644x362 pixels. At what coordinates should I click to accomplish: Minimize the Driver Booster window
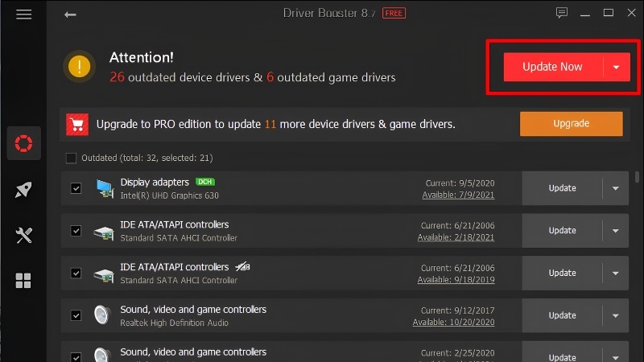pyautogui.click(x=585, y=14)
